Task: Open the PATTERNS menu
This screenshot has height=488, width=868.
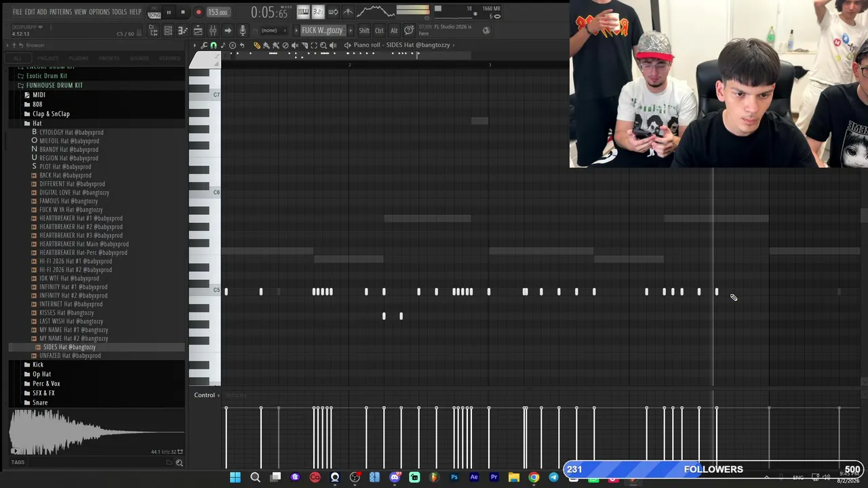Action: [x=60, y=12]
